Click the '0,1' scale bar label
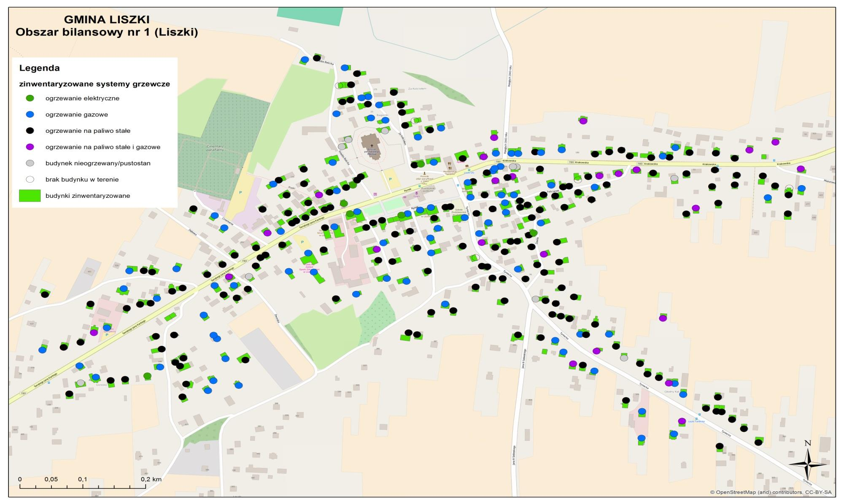 click(83, 480)
